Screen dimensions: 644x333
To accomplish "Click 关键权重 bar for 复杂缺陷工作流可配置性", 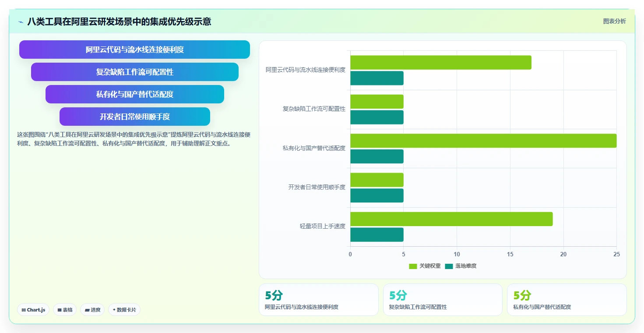I will pyautogui.click(x=377, y=102).
